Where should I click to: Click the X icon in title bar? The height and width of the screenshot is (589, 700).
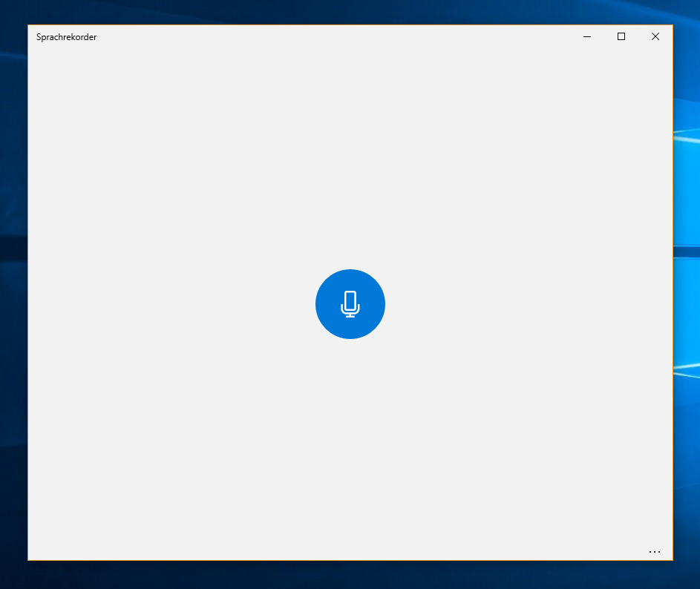(655, 37)
